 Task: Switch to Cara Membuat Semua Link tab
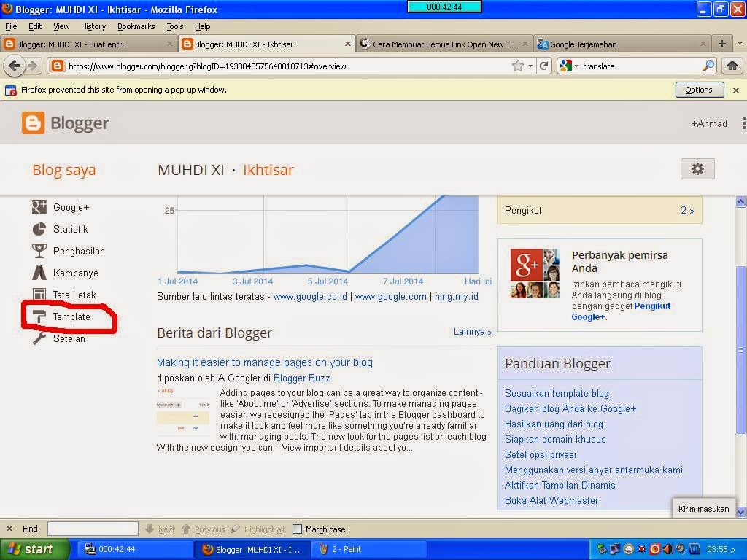coord(444,44)
